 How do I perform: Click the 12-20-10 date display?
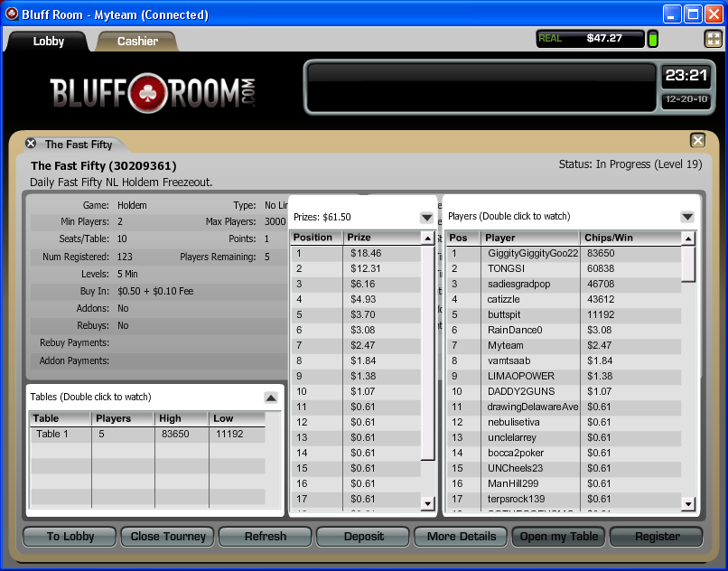point(686,99)
